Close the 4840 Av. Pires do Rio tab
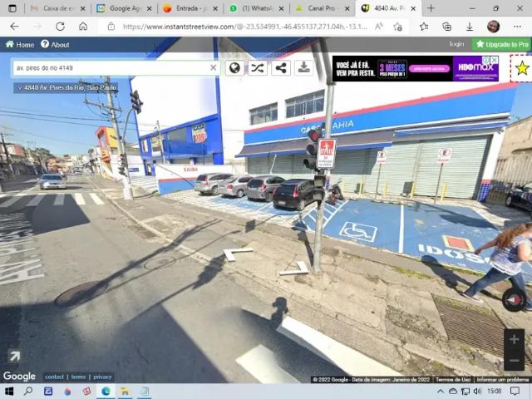 (413, 8)
